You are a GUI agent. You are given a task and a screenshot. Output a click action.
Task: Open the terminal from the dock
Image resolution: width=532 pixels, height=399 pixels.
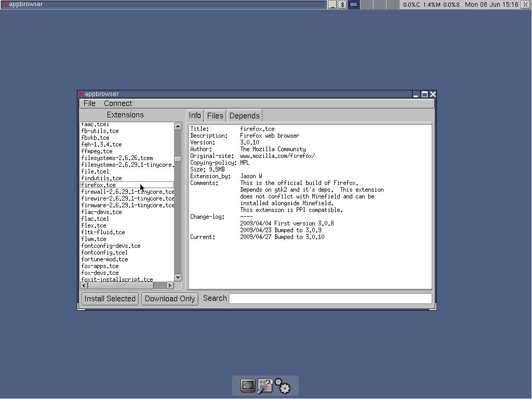(248, 386)
